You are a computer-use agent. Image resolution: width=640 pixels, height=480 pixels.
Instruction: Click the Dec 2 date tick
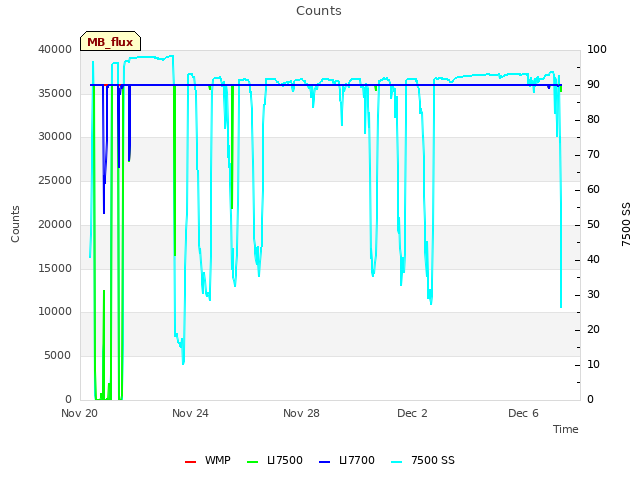pos(412,413)
